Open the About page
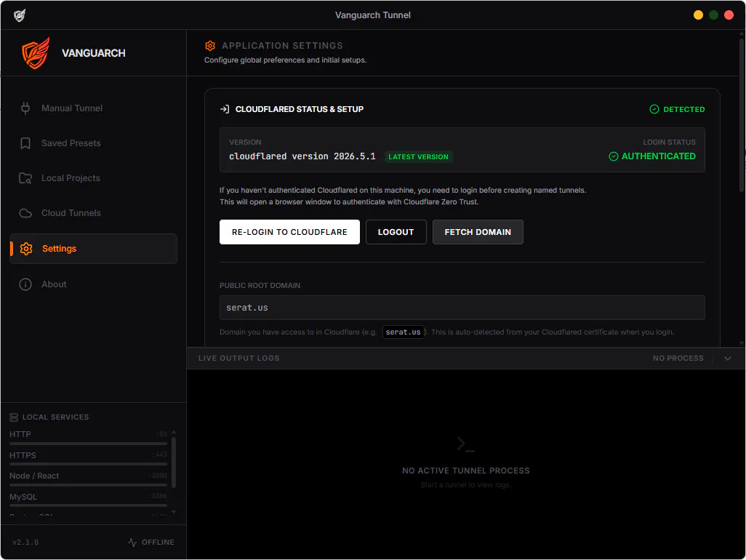 pyautogui.click(x=93, y=284)
